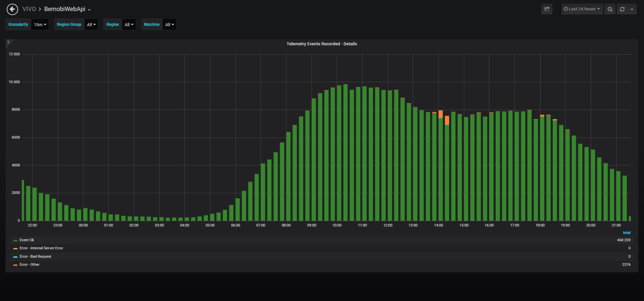Toggle the Error - Bad Request series

pos(36,256)
